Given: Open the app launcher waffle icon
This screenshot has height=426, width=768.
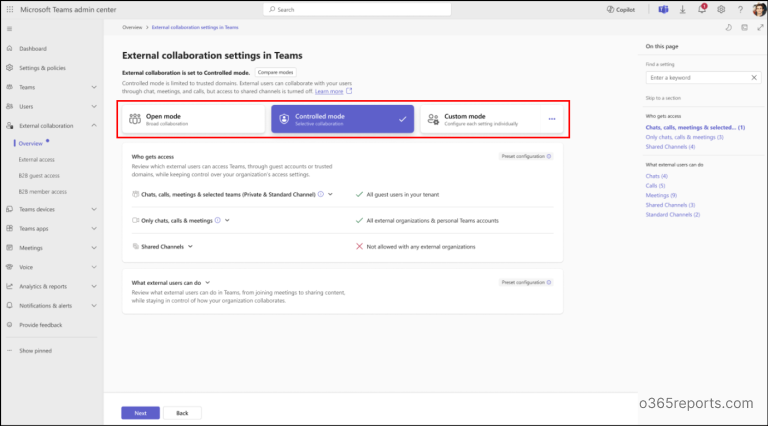Looking at the screenshot, I should 10,9.
